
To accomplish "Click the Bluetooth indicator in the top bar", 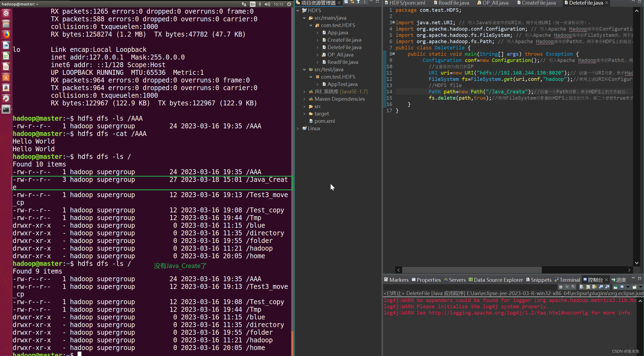I will pos(260,4).
